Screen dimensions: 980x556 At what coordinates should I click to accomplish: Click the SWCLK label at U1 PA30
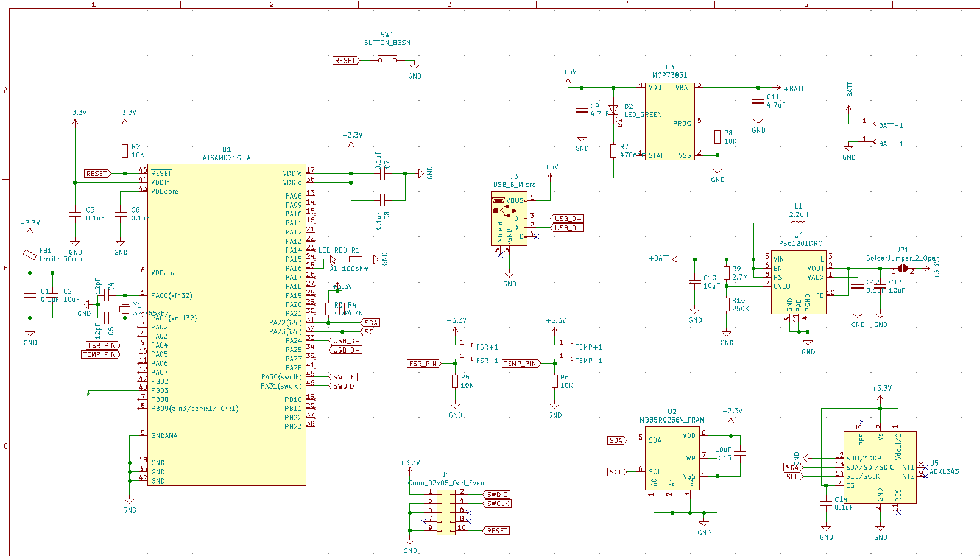click(344, 377)
